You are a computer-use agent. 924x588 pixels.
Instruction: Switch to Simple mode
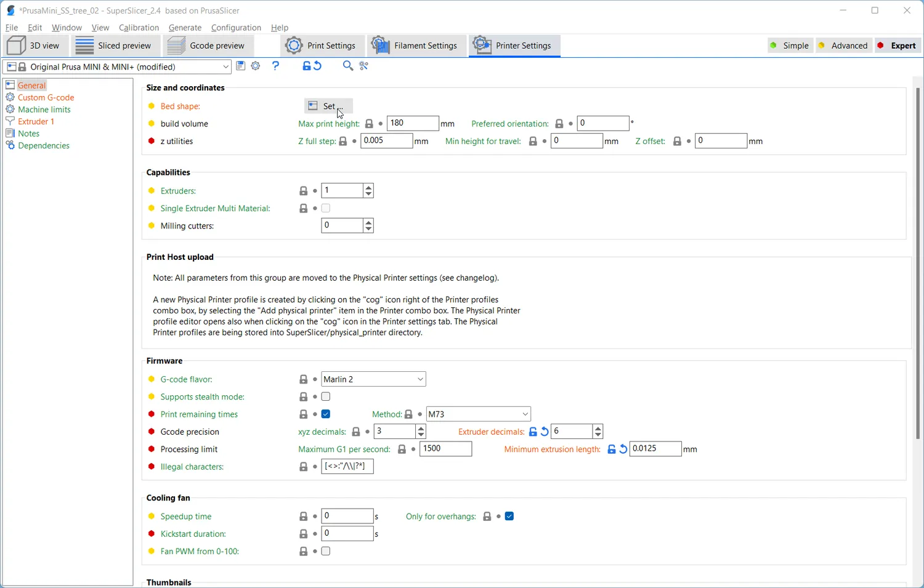pyautogui.click(x=790, y=46)
